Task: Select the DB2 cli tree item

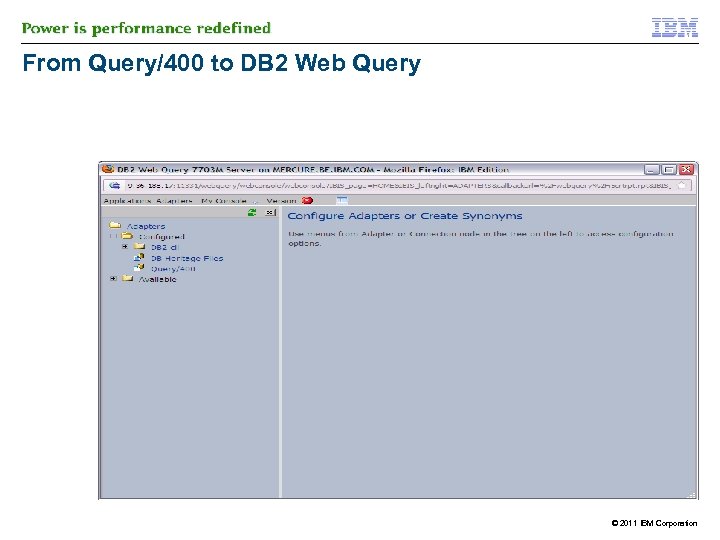Action: coord(164,248)
